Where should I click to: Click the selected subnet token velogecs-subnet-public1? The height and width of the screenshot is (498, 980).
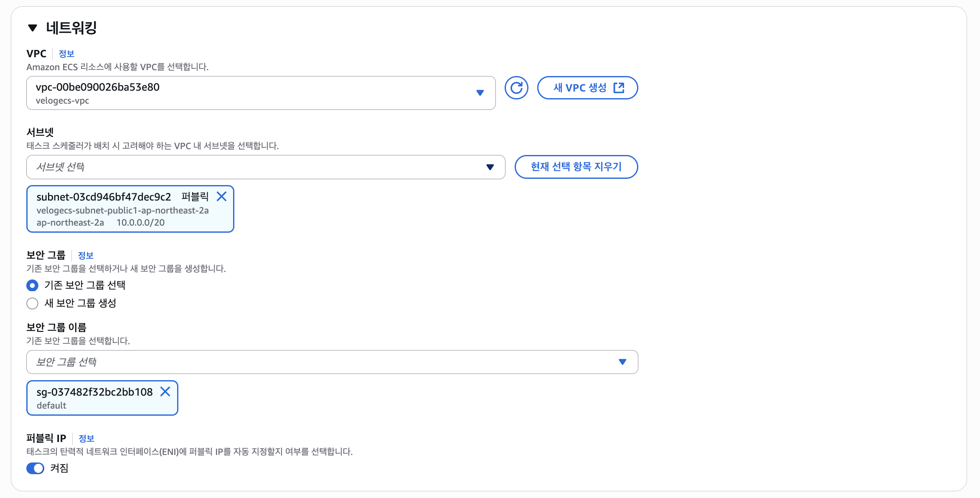[x=122, y=211]
